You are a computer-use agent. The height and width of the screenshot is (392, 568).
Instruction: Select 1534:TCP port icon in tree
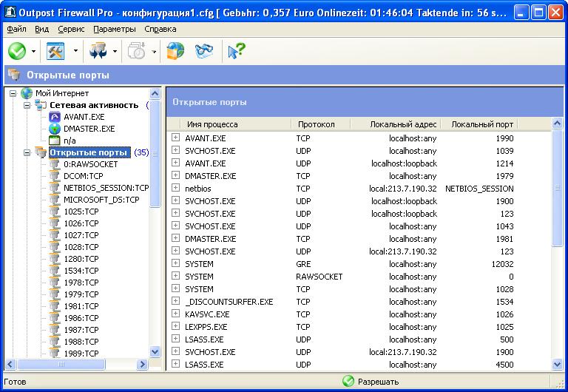coord(54,271)
